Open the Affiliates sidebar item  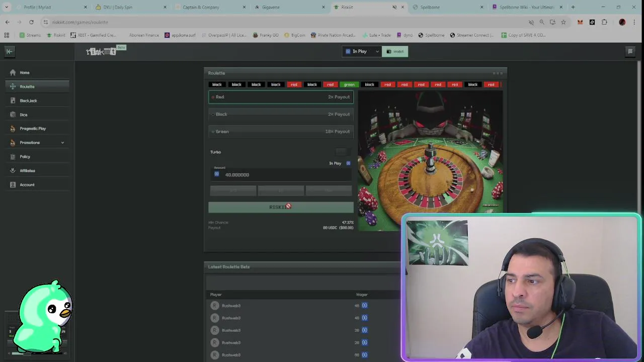point(37,170)
